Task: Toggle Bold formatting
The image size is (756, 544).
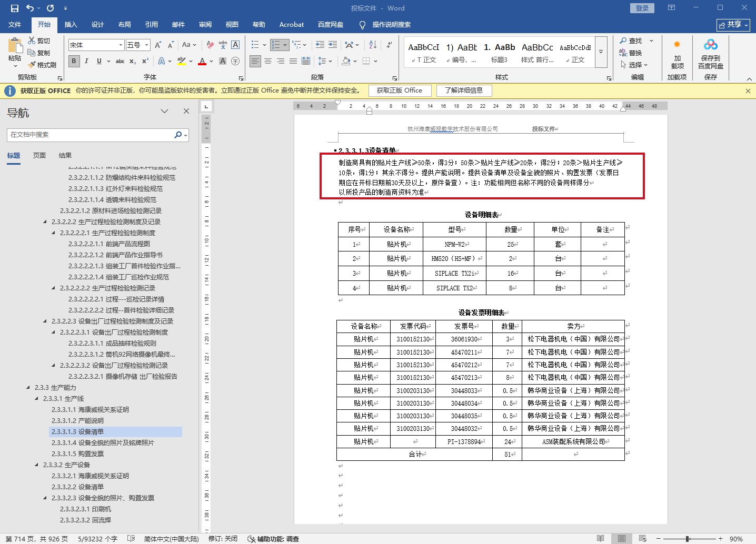Action: click(x=74, y=61)
